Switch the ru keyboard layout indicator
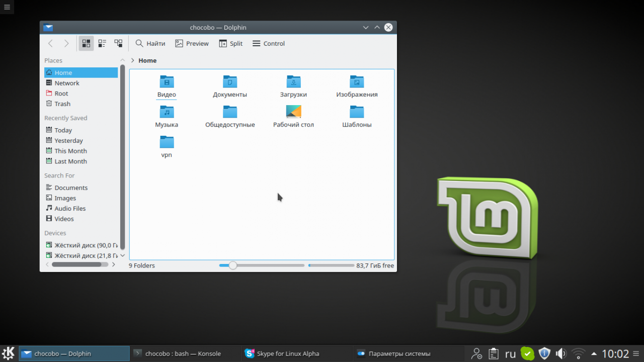Image resolution: width=644 pixels, height=362 pixels. (x=510, y=353)
